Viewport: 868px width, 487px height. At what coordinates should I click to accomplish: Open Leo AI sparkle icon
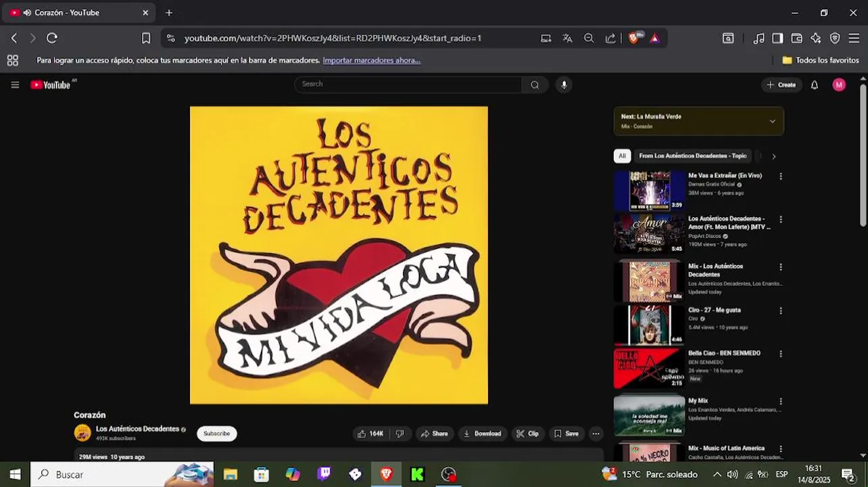816,39
